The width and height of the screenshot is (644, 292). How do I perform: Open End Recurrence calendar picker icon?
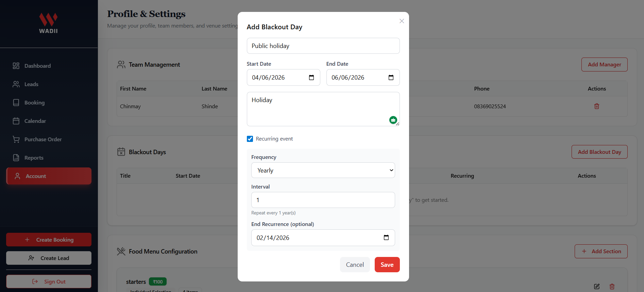(x=386, y=238)
